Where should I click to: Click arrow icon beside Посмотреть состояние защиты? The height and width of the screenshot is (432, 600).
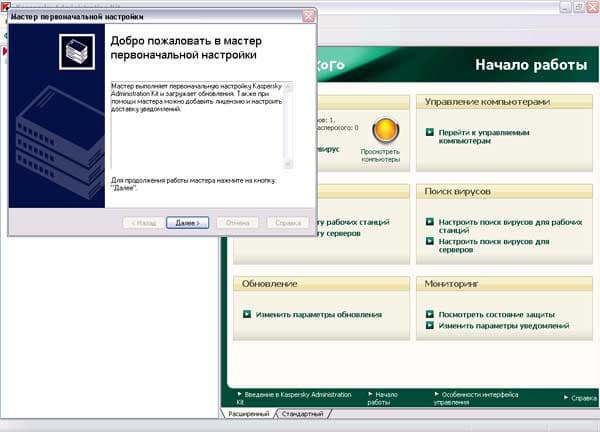(430, 314)
